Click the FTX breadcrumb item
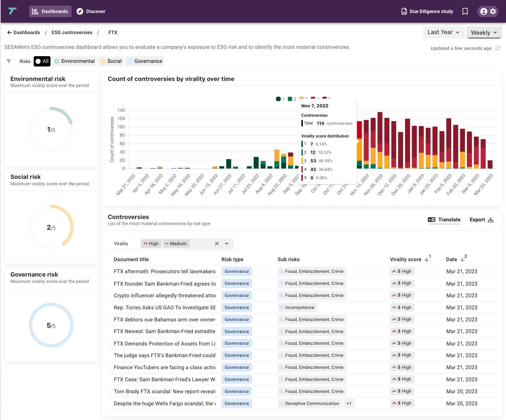The height and width of the screenshot is (420, 506). 113,32
